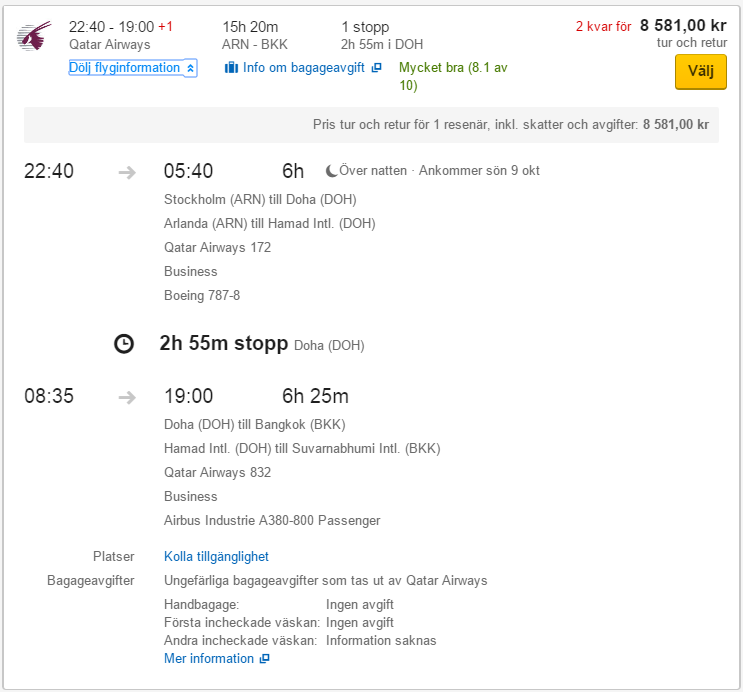Viewport: 743px width, 692px height.
Task: Click the 2h 55m stopp heading
Action: [224, 344]
